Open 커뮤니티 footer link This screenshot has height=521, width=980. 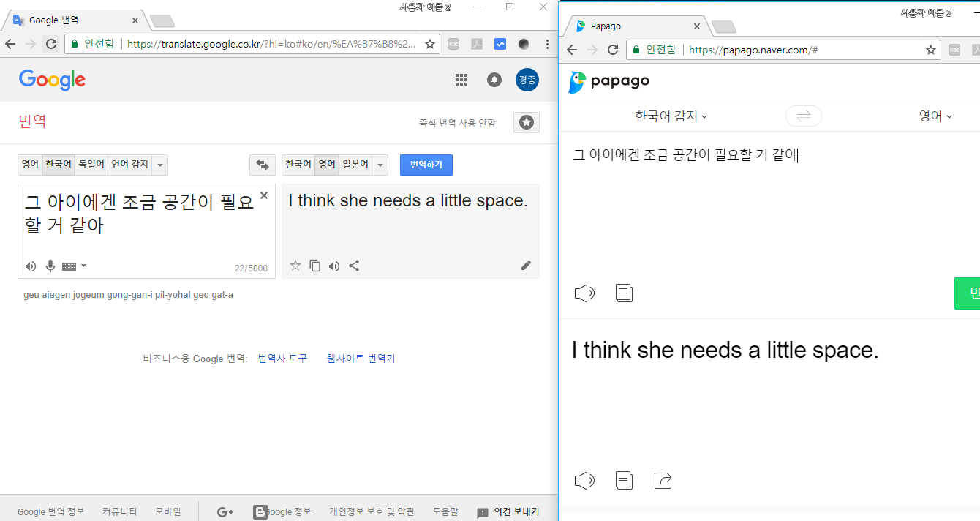coord(120,511)
